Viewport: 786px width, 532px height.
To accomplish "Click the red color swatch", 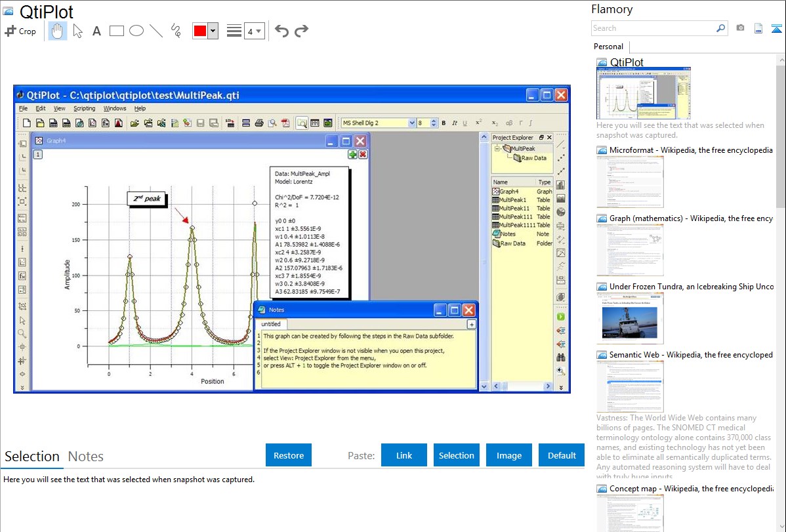I will coord(199,31).
